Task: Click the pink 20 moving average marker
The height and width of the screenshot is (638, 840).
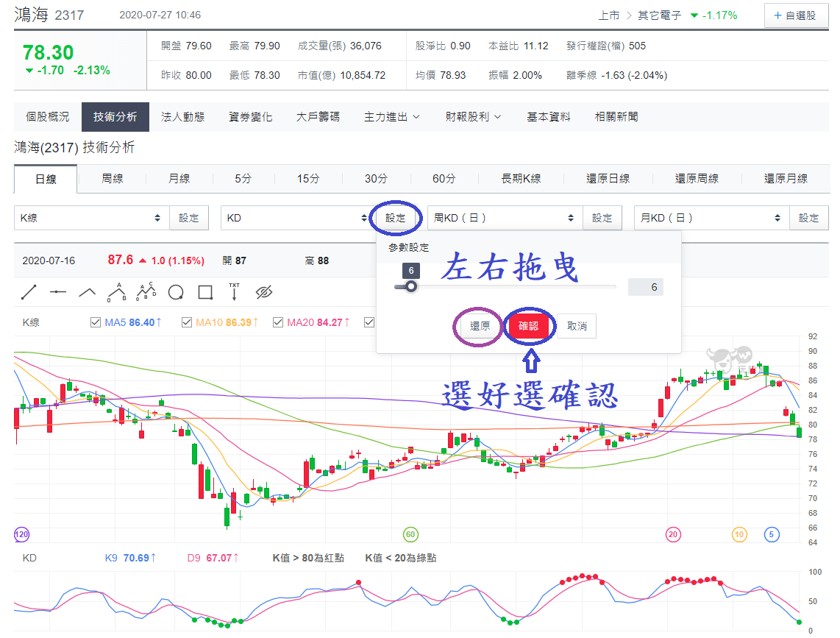Action: tap(673, 534)
